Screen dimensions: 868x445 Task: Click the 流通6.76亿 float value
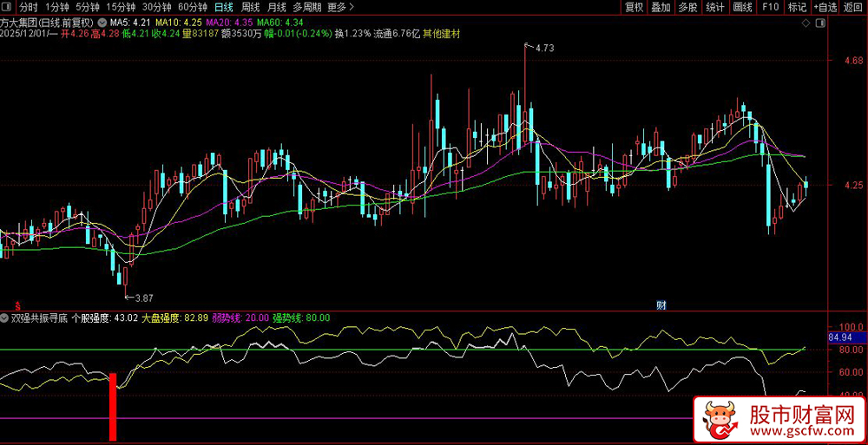click(x=397, y=33)
